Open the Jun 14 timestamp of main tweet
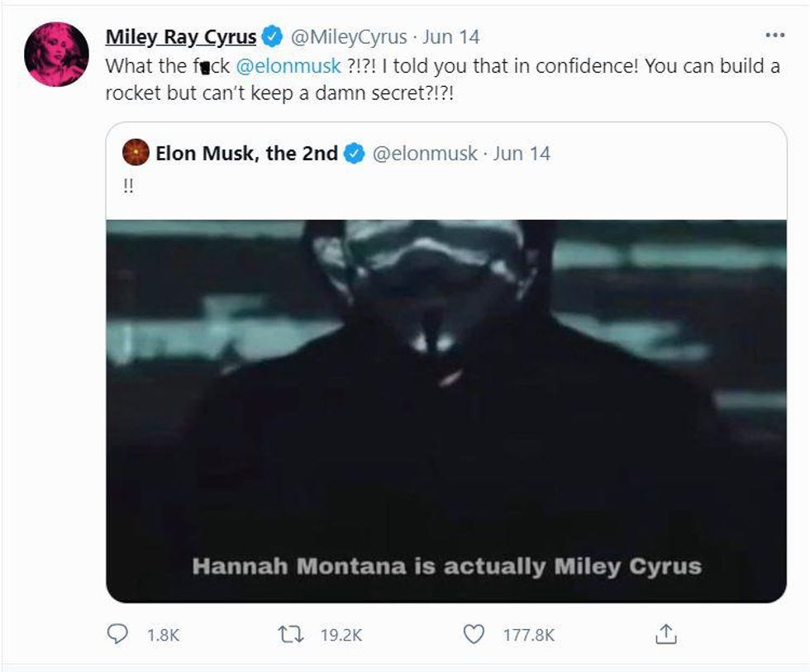The height and width of the screenshot is (672, 810). (451, 37)
